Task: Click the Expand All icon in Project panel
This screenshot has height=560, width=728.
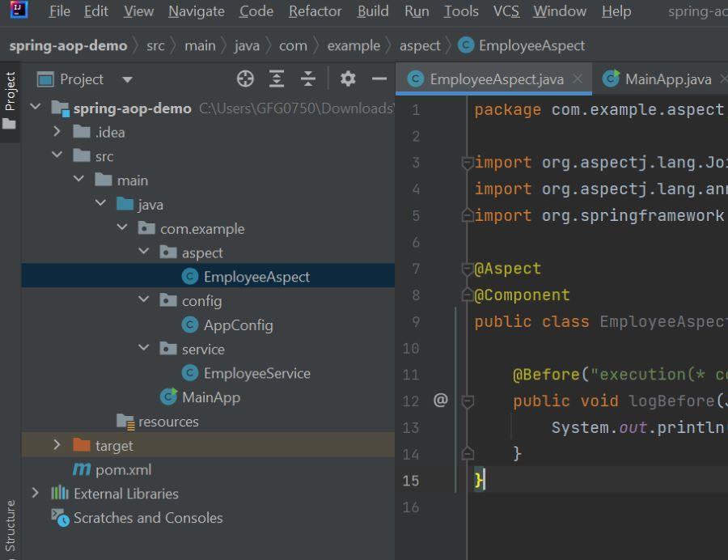Action: (x=277, y=79)
